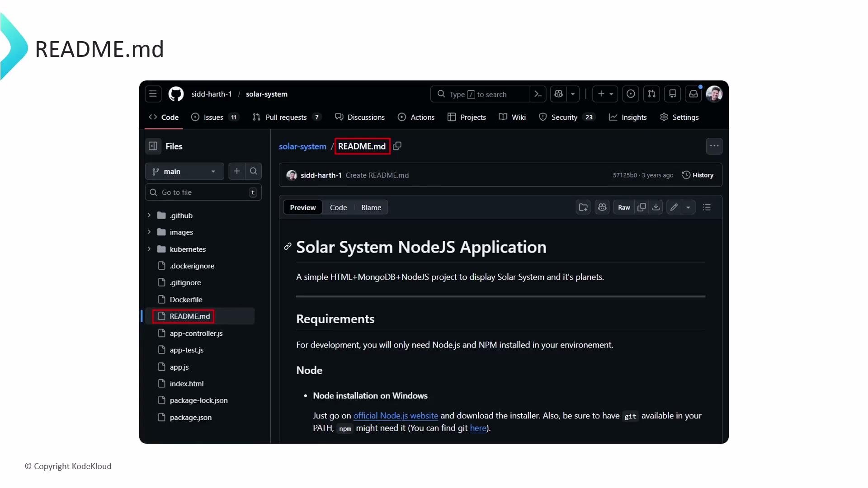Switch to the Issues tab
The height and width of the screenshot is (488, 868).
coord(215,117)
